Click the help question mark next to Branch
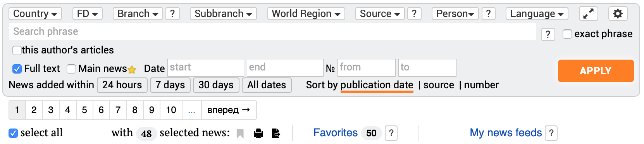The width and height of the screenshot is (644, 144). click(x=172, y=14)
